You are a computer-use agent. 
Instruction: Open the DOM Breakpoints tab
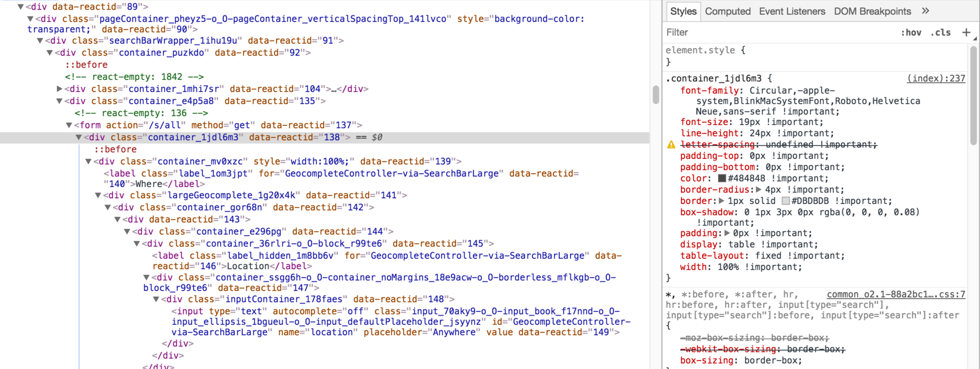tap(872, 11)
